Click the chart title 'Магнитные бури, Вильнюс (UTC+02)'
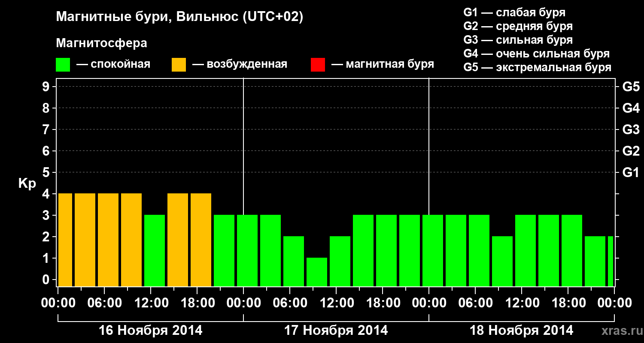This screenshot has height=343, width=644. pos(179,17)
